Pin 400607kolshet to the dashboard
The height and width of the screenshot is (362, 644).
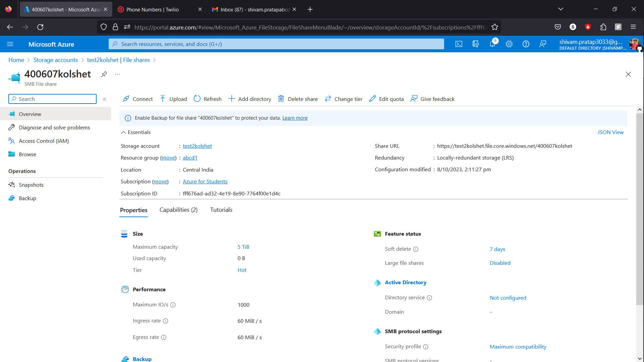[104, 74]
